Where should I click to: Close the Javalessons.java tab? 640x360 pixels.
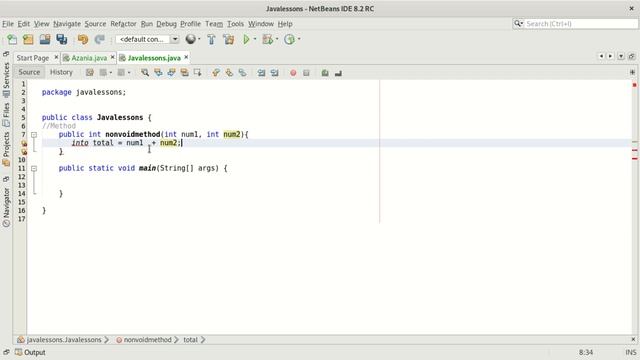(x=186, y=57)
